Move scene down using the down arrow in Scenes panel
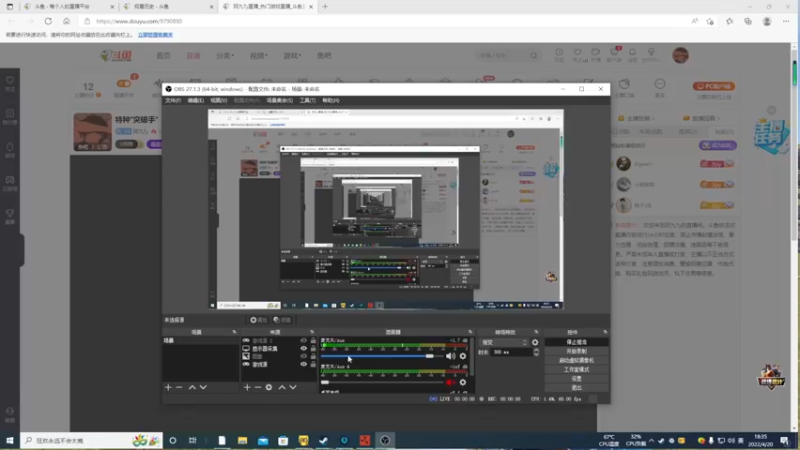Viewport: 800px width, 450px height. 203,387
